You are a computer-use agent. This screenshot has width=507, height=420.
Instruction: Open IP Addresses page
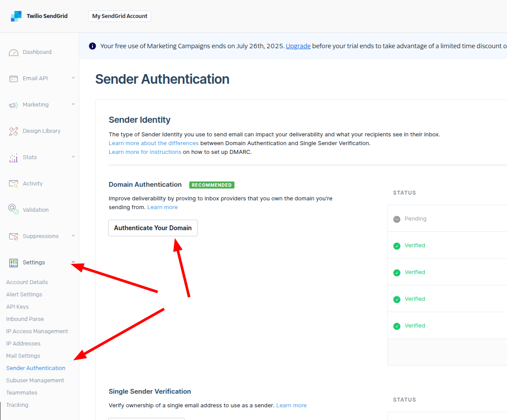click(x=23, y=344)
